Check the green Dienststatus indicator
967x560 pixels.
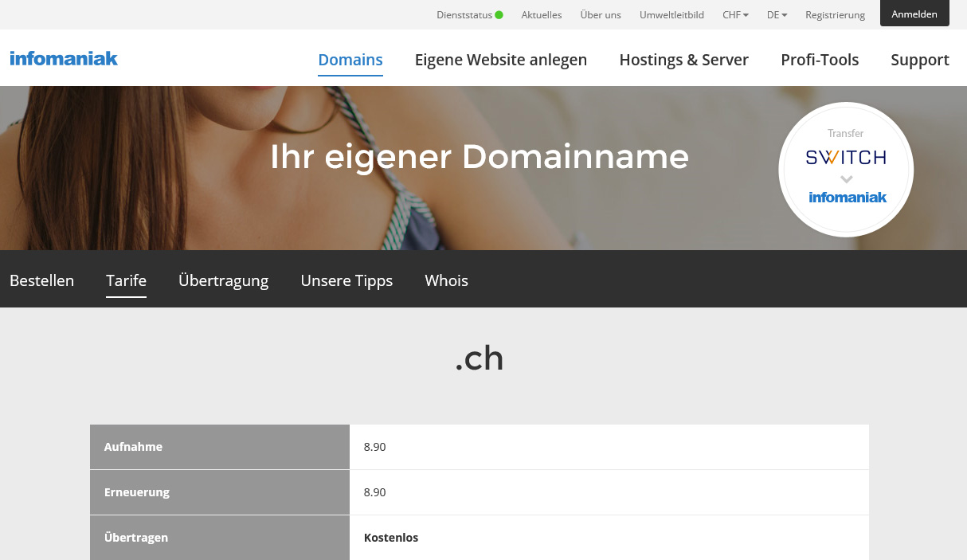tap(499, 14)
